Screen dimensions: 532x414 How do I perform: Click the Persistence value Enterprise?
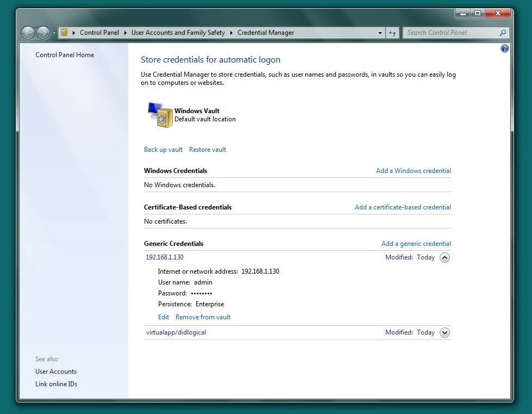[210, 304]
